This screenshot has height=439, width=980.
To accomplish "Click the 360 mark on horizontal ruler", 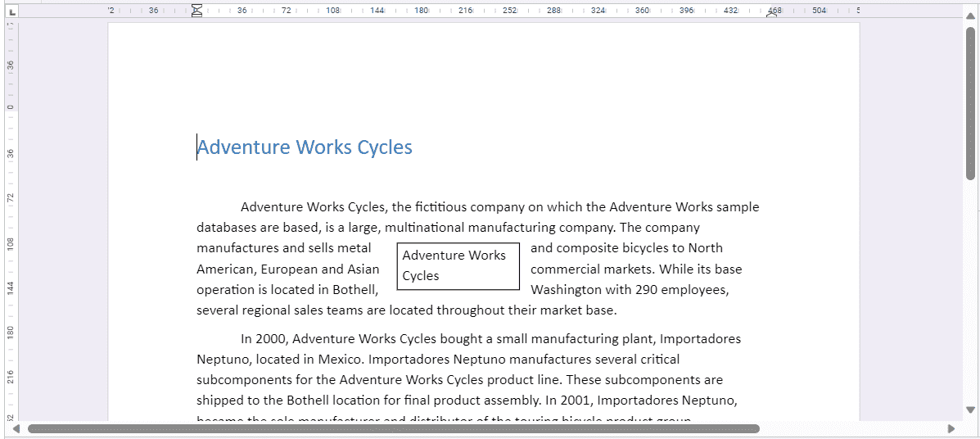I will [642, 11].
